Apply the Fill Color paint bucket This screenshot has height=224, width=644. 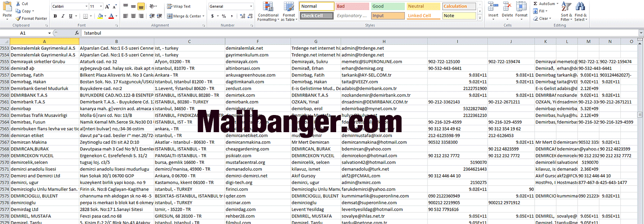100,16
